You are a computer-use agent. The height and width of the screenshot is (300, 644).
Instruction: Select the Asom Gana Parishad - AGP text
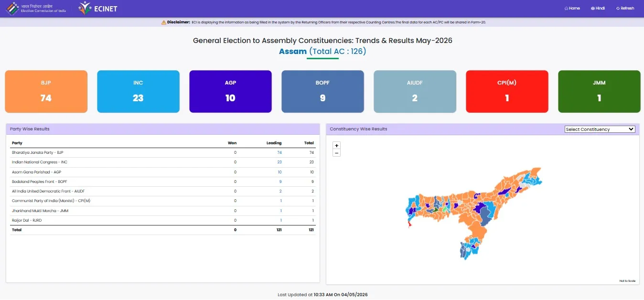click(36, 172)
